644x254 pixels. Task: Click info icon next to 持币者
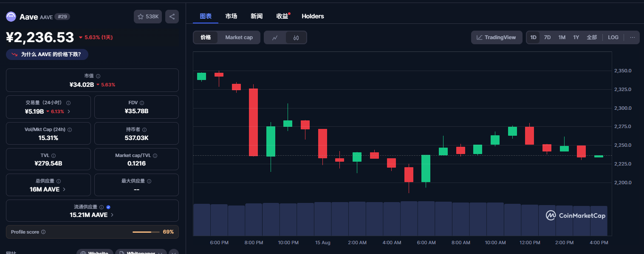[144, 129]
